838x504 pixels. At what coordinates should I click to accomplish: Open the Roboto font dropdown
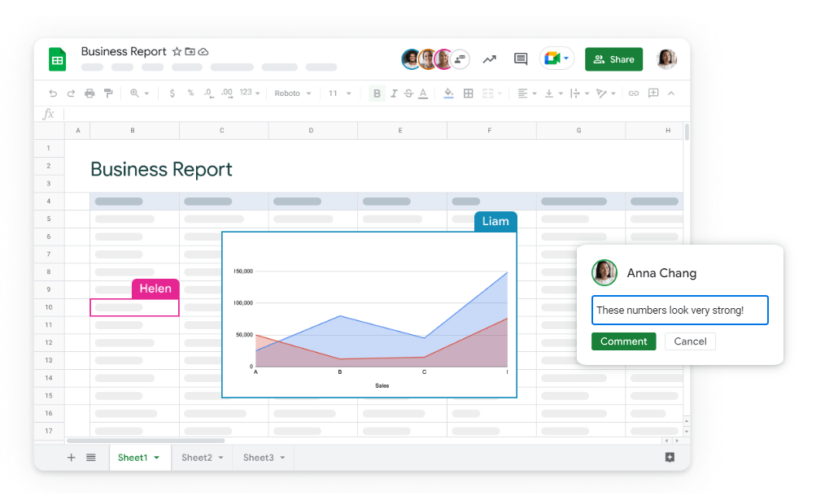point(293,93)
